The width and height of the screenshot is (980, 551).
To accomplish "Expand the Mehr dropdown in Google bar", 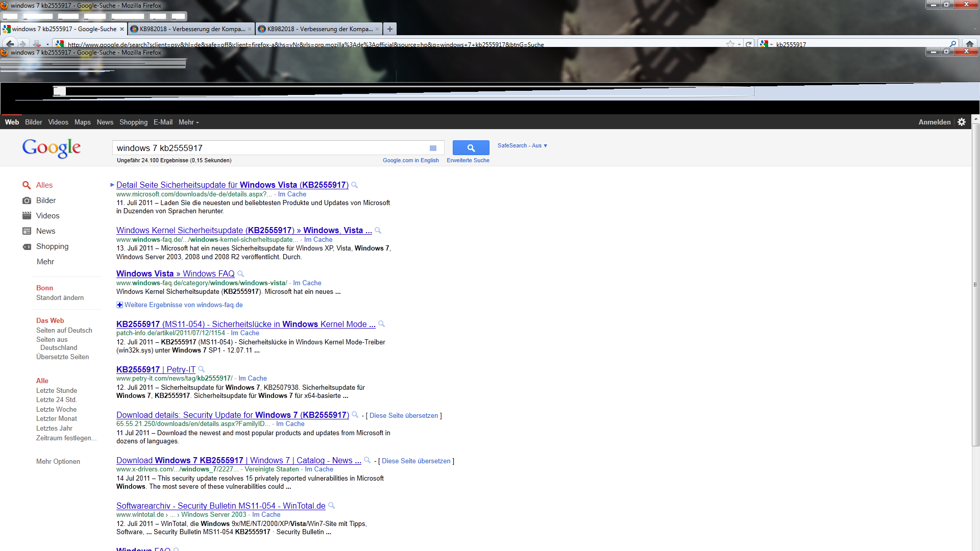I will click(x=189, y=122).
